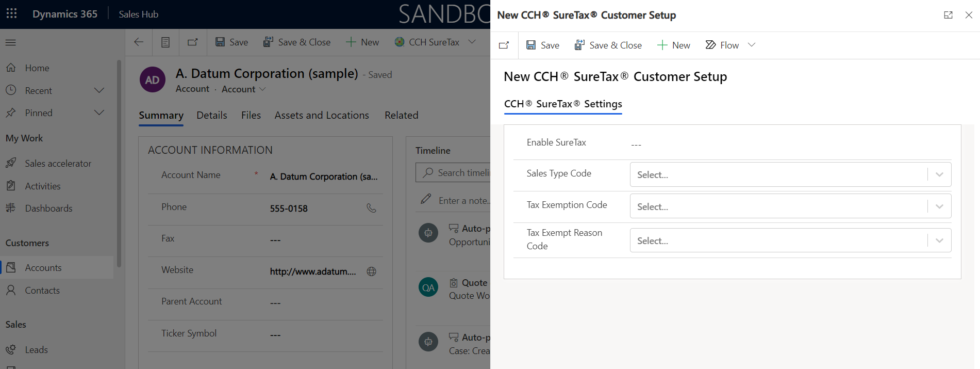
Task: Expand the Pinned list chevron
Action: click(x=99, y=113)
